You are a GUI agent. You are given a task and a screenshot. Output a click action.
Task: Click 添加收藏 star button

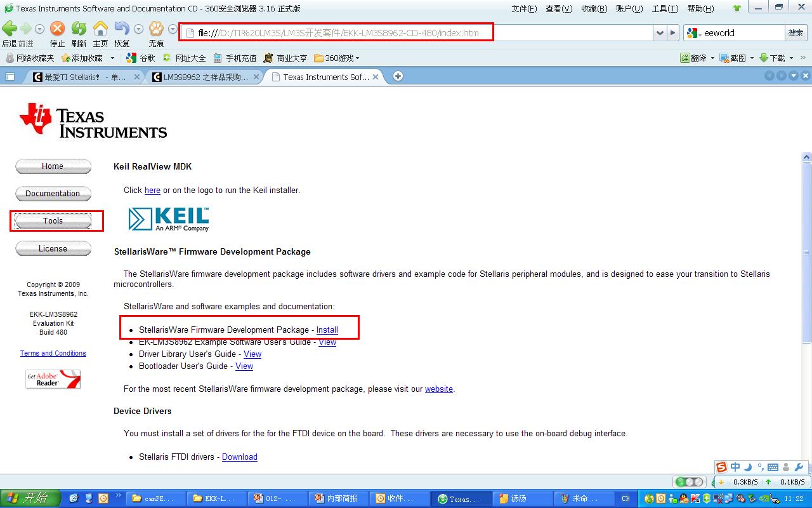coord(82,58)
